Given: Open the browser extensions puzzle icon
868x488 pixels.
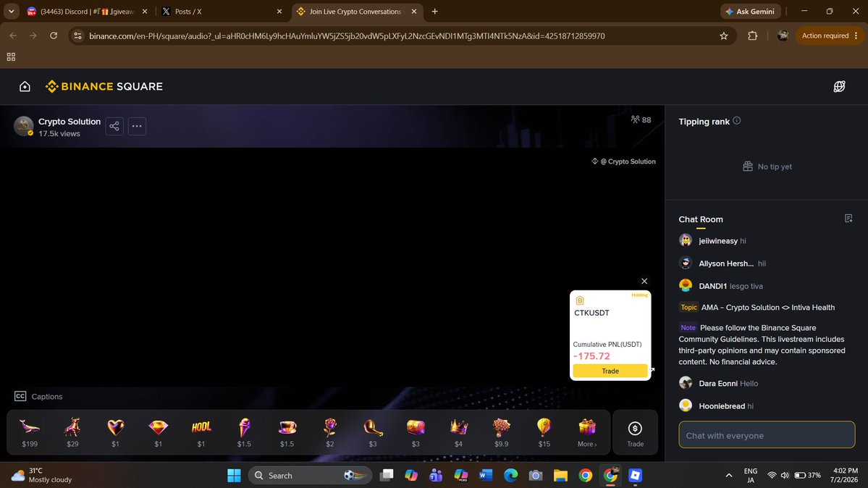Looking at the screenshot, I should pyautogui.click(x=752, y=35).
